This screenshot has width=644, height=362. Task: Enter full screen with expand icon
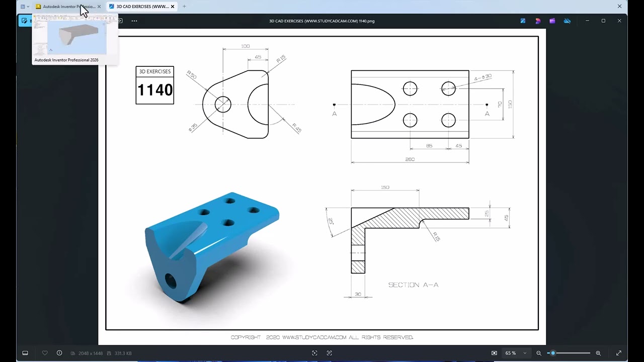619,353
